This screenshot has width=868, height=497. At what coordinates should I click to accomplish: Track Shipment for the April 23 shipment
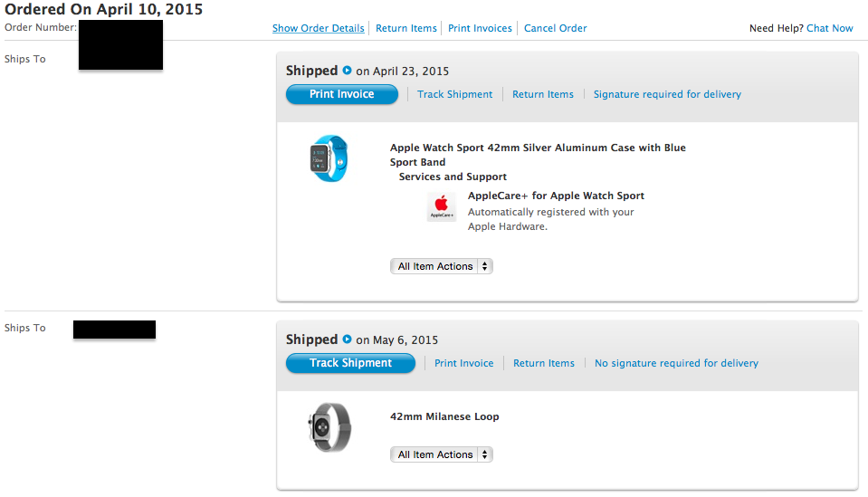click(x=455, y=94)
